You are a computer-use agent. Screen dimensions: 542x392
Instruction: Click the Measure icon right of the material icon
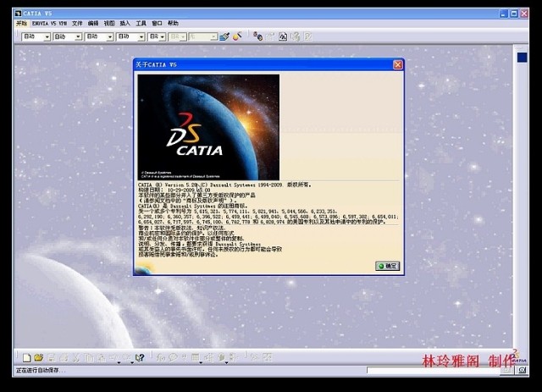tap(257, 36)
